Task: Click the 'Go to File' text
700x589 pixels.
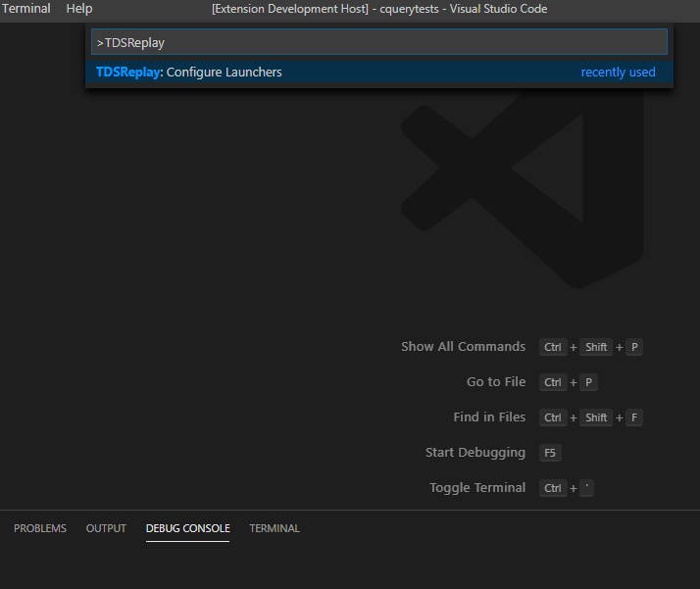Action: (496, 382)
